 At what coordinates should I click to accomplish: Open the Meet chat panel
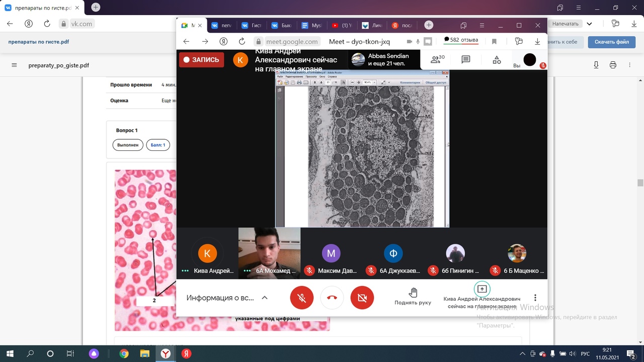(x=466, y=60)
